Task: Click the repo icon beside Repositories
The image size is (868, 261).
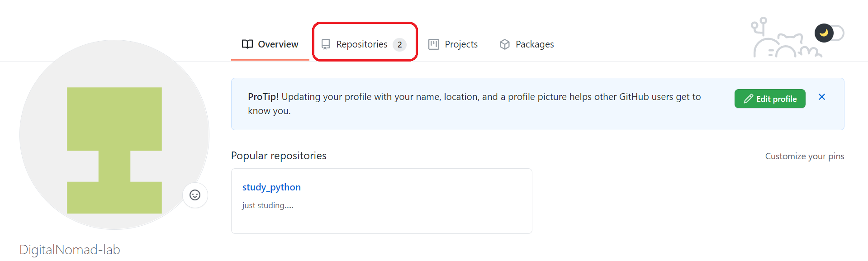Action: pyautogui.click(x=326, y=44)
